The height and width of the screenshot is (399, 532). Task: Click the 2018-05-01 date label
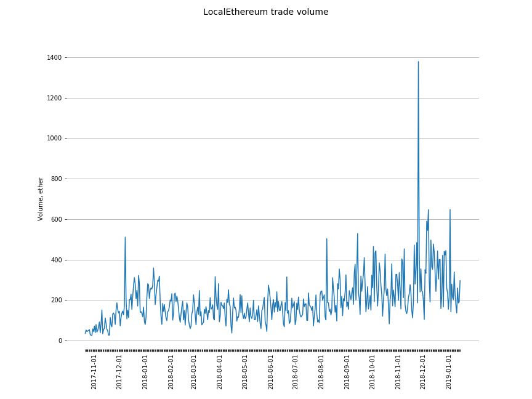244,372
